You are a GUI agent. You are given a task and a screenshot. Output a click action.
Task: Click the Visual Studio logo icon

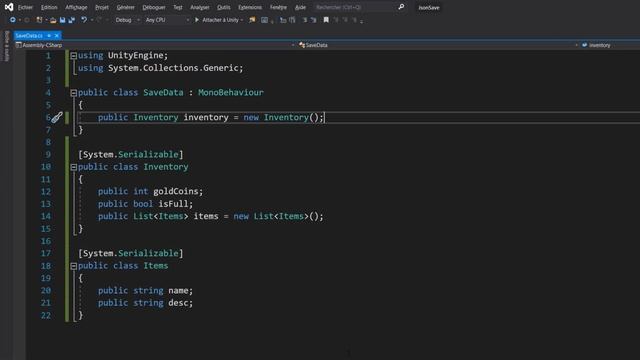pos(9,7)
